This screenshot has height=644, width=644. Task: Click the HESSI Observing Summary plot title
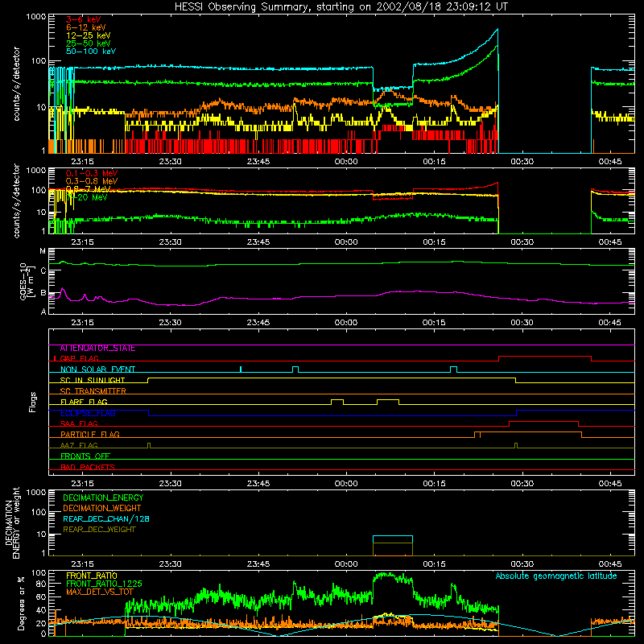[341, 7]
